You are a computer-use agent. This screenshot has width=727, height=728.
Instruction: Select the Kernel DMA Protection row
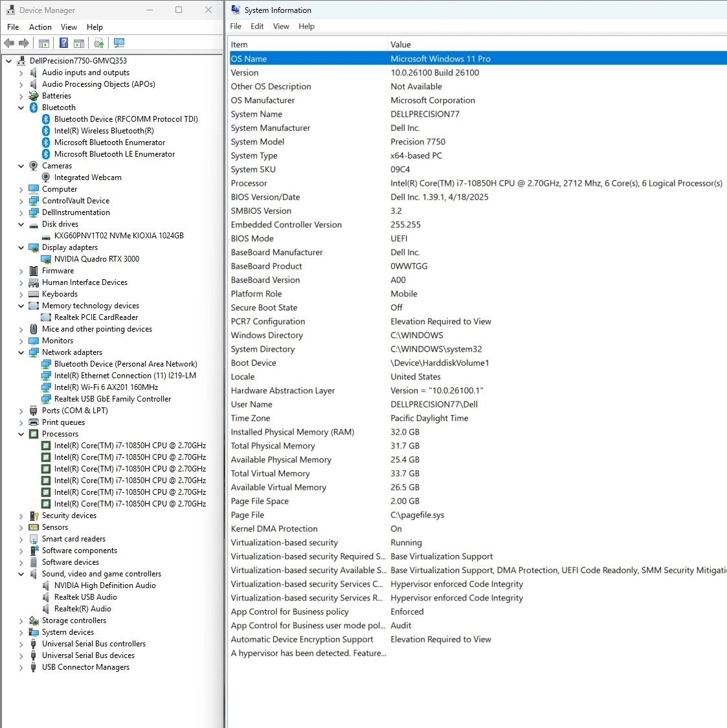tap(478, 529)
